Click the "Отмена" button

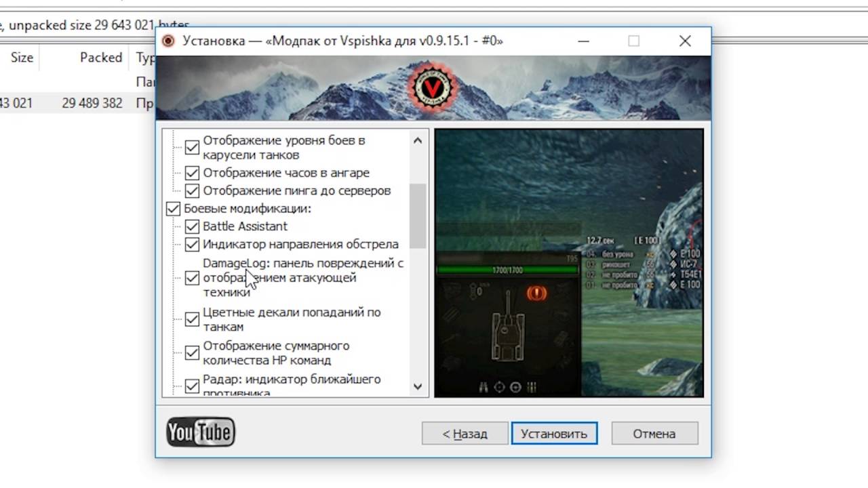point(654,434)
